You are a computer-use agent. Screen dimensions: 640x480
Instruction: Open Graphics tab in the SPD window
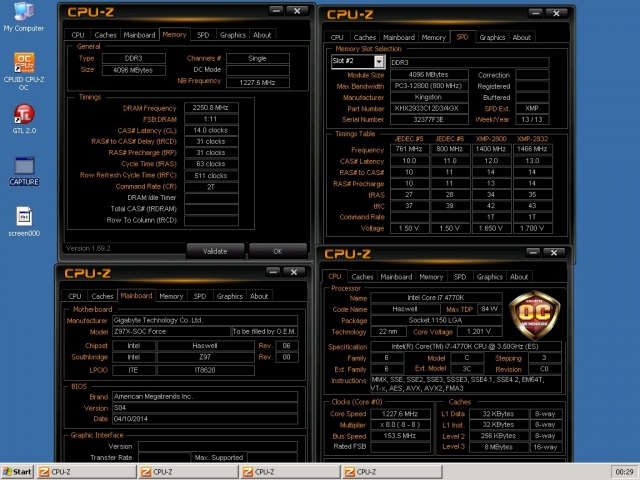492,37
